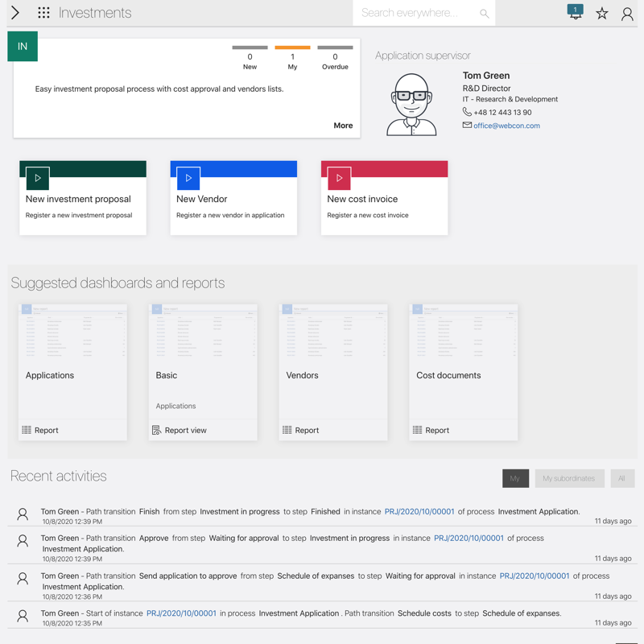Viewport: 644px width, 644px height.
Task: Open PRJ/2020/10/00001 in Finish activity
Action: click(419, 511)
